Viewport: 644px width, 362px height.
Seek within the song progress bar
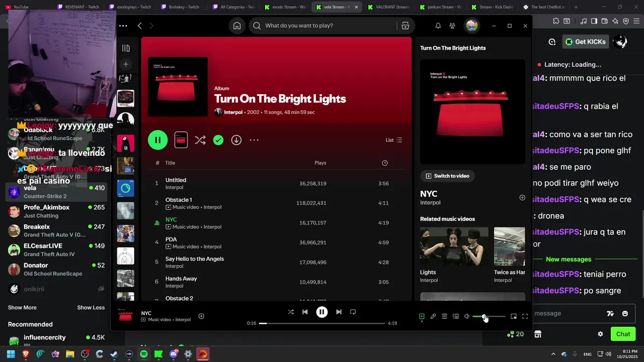pyautogui.click(x=322, y=323)
